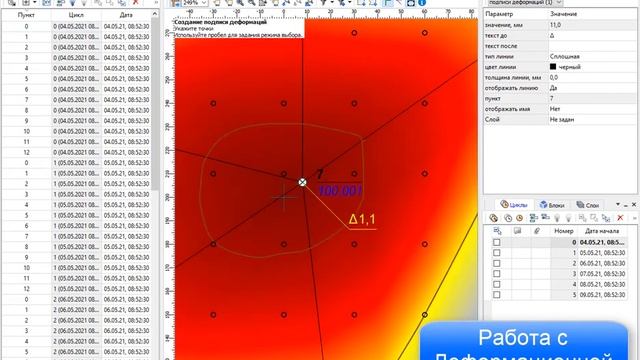Click the second bulb icon in cycles toolbar

tap(568, 218)
